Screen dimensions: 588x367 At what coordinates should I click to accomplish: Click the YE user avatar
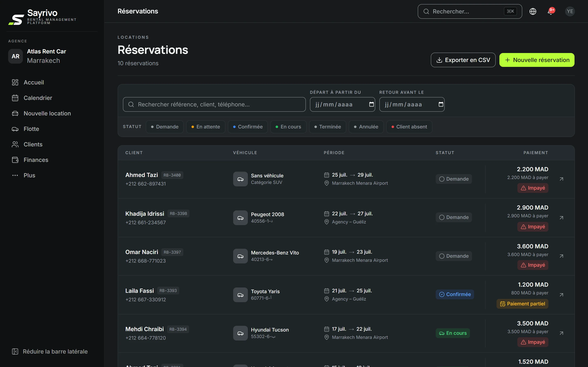pos(570,11)
